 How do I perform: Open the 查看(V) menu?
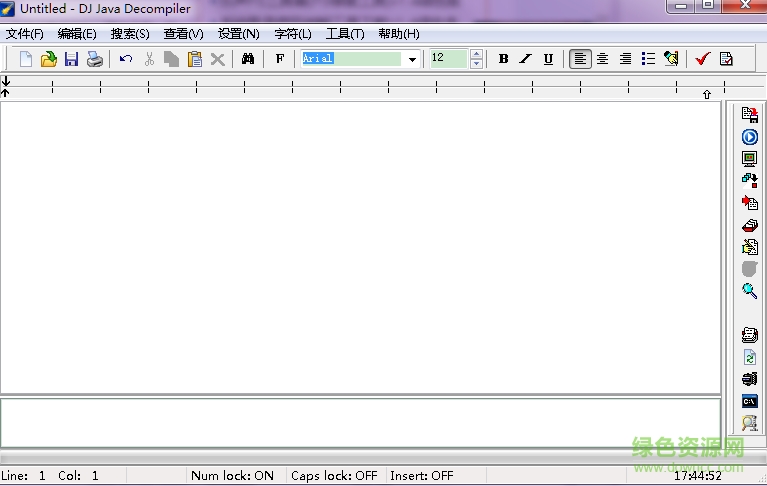pos(183,34)
